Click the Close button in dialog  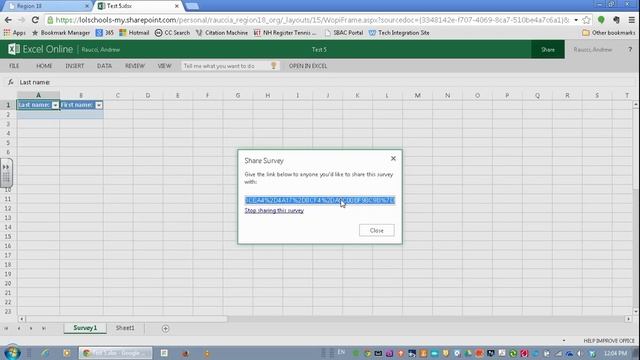(376, 230)
